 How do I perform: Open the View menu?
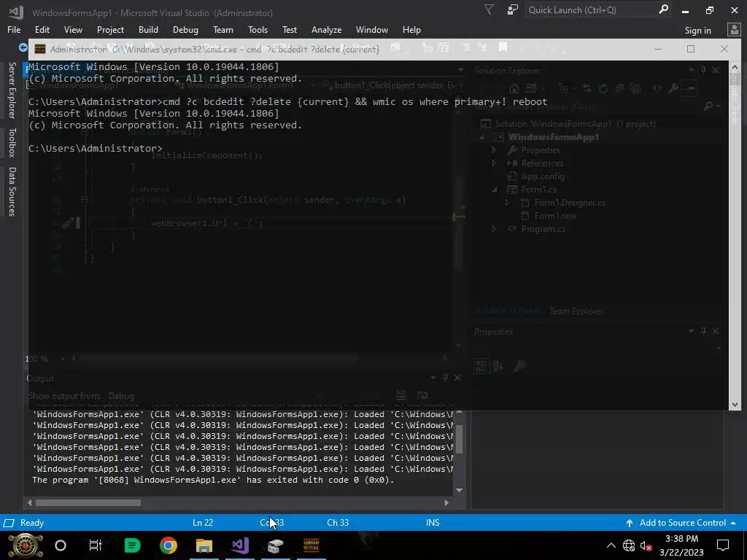pos(73,29)
